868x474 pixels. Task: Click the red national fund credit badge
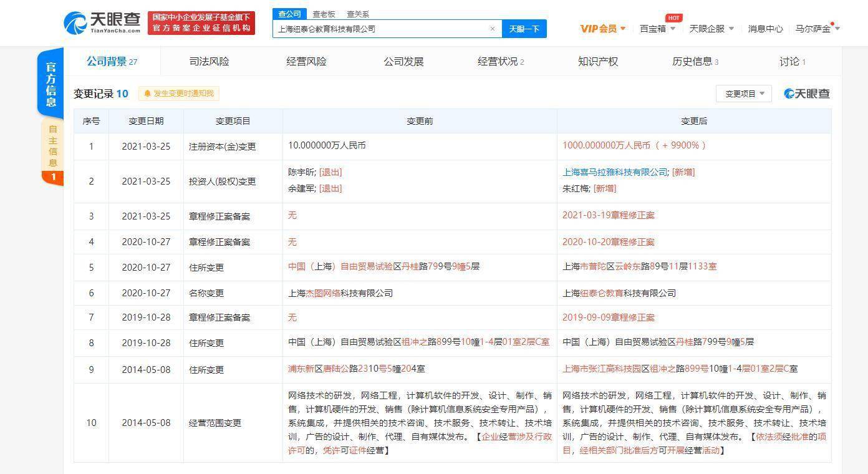(201, 23)
